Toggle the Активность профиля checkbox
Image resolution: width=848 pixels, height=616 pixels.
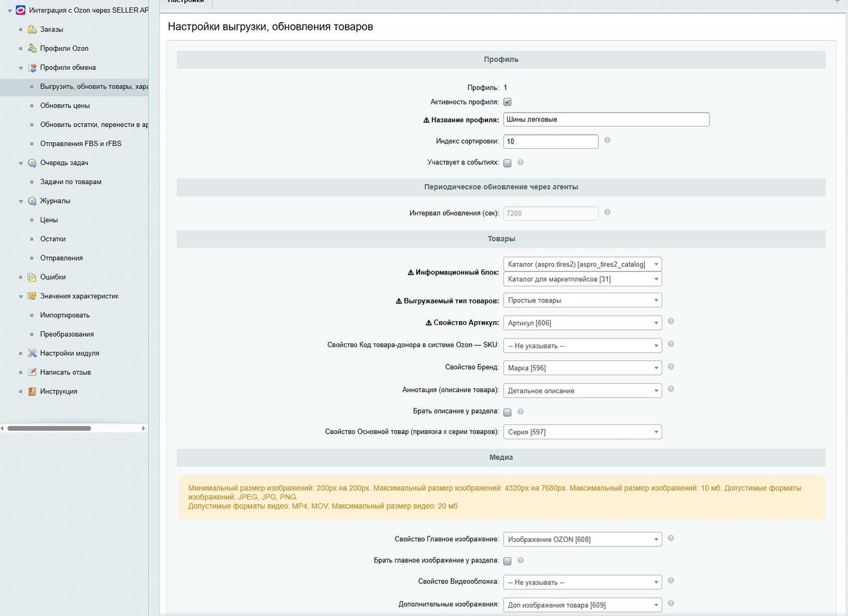coord(508,102)
